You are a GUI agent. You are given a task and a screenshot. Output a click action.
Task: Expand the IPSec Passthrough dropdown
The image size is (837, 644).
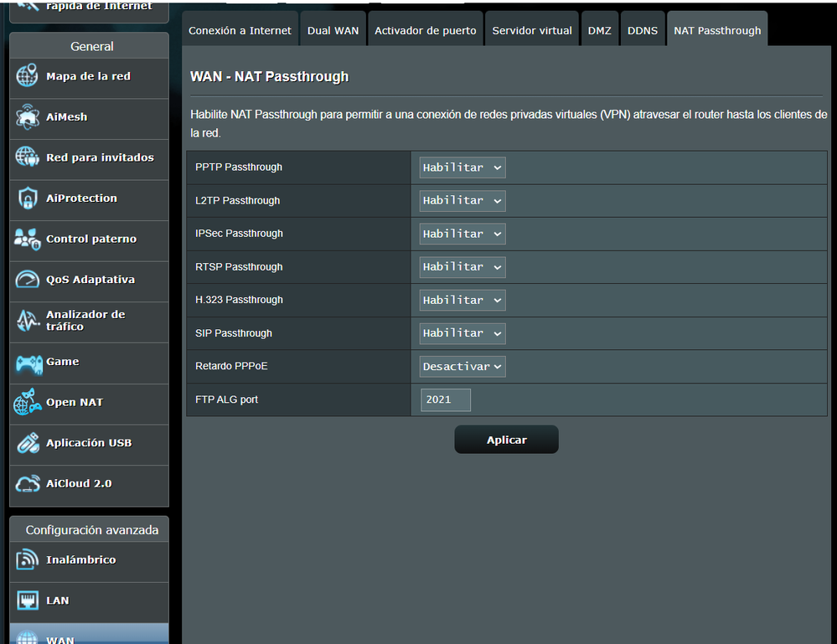point(462,234)
